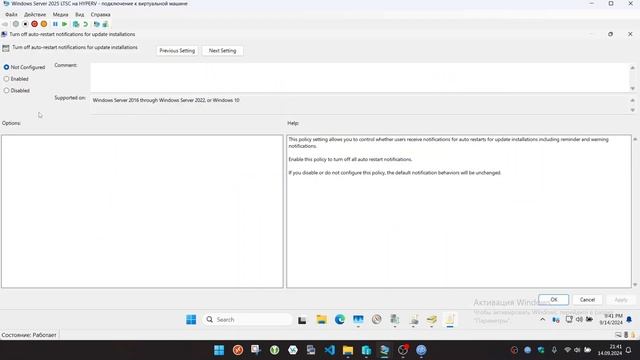640x360 pixels.
Task: Open Файл menu
Action: pyautogui.click(x=11, y=14)
